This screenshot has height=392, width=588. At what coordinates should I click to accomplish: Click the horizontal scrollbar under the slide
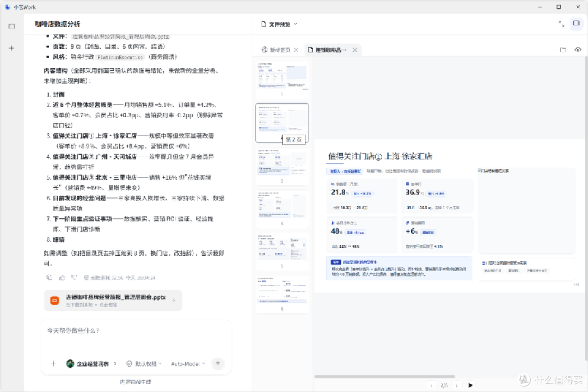[384, 376]
